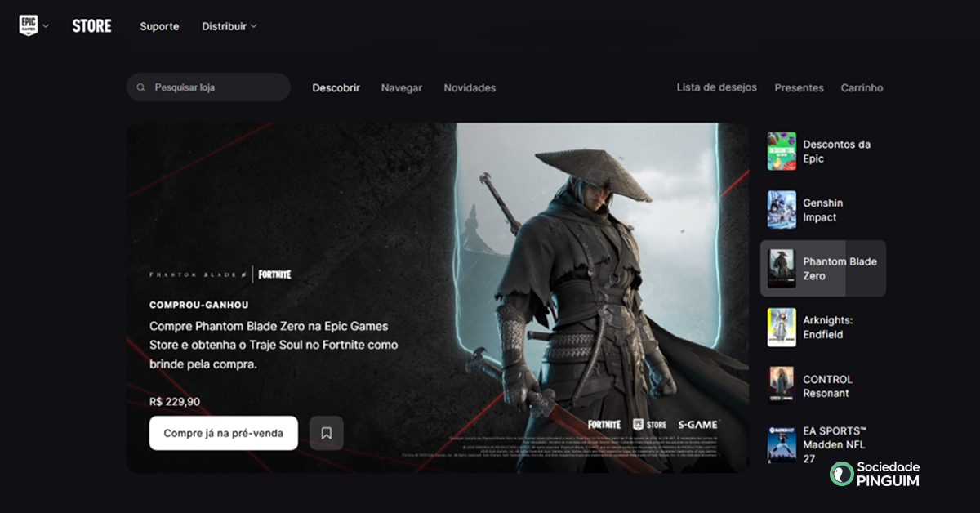Click the Phantom Blade logo in banner

[198, 274]
